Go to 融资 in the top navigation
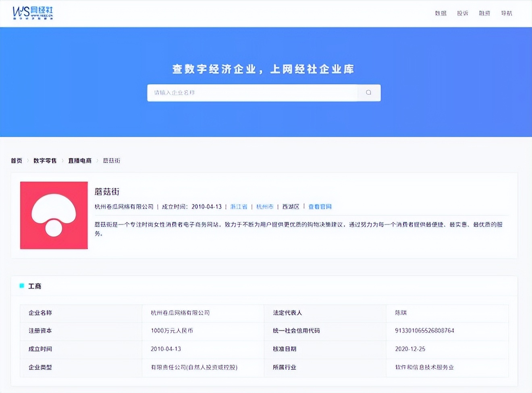This screenshot has width=532, height=393. pos(484,13)
